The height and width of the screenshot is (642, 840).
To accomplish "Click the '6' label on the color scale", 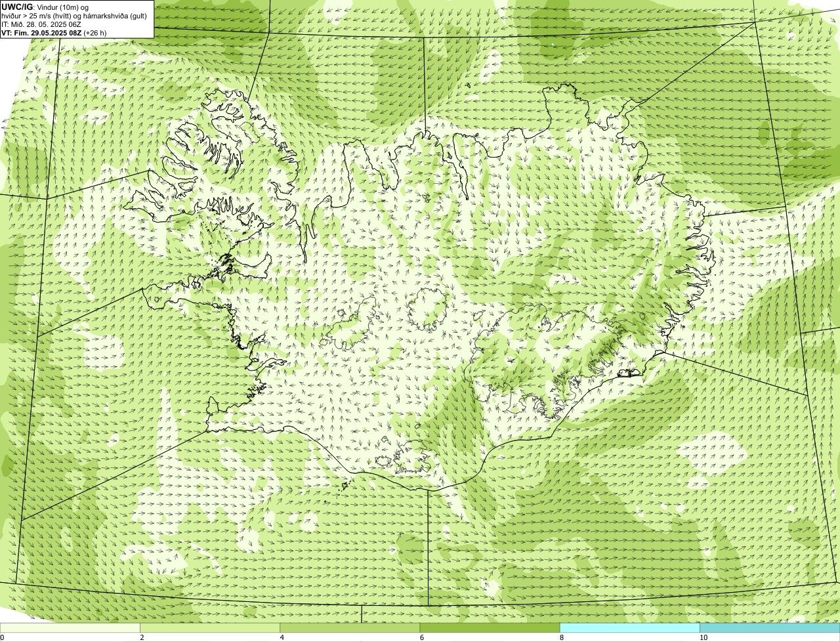I will tap(422, 637).
